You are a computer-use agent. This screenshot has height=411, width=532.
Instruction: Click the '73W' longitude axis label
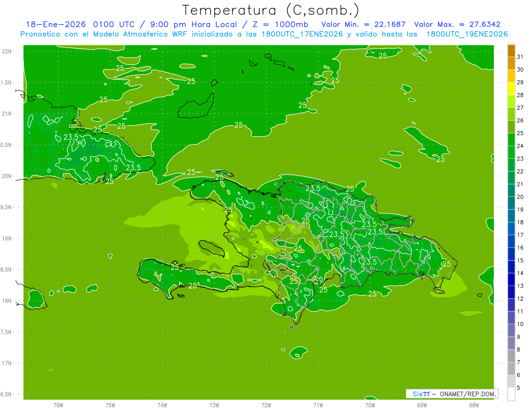[x=214, y=405]
